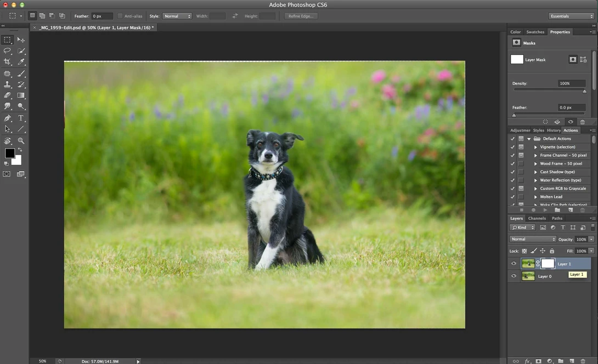Image resolution: width=598 pixels, height=364 pixels.
Task: Create new adjustment layer from Layers panel bottom
Action: tap(550, 361)
